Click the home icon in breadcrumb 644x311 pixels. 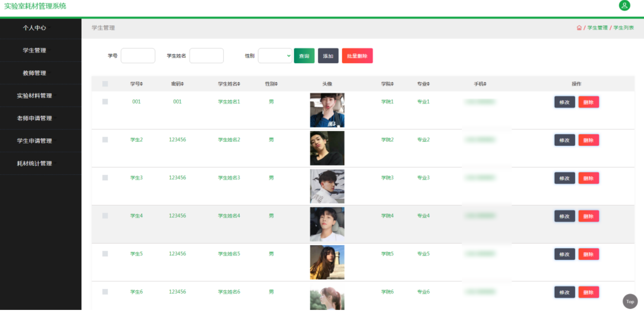pyautogui.click(x=579, y=28)
